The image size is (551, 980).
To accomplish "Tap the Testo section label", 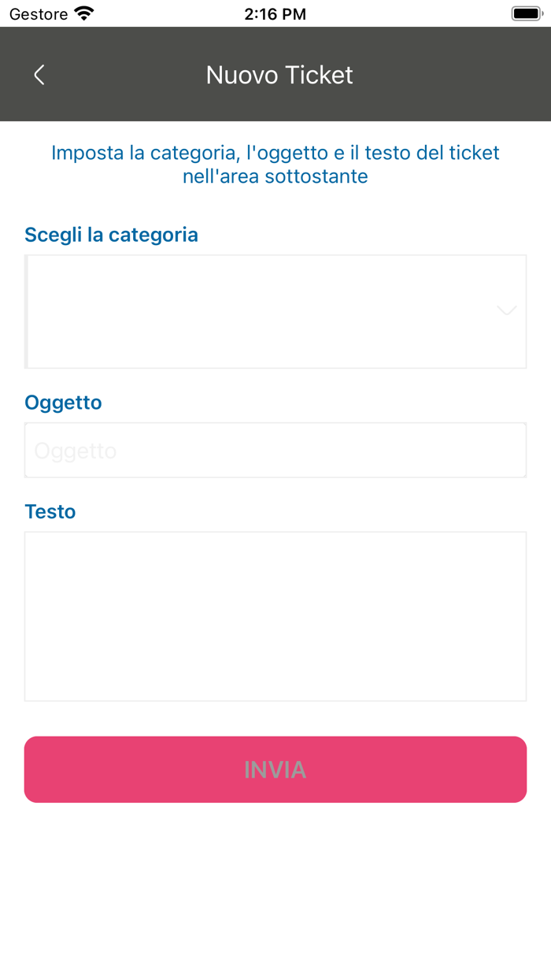I will pos(50,510).
